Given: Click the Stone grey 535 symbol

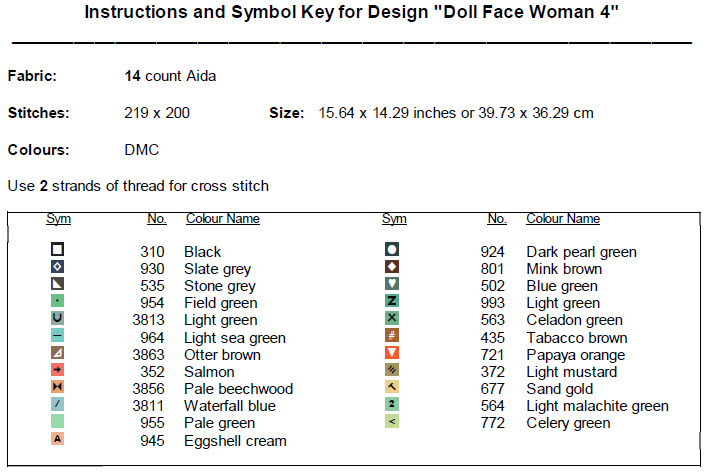Looking at the screenshot, I should point(57,284).
